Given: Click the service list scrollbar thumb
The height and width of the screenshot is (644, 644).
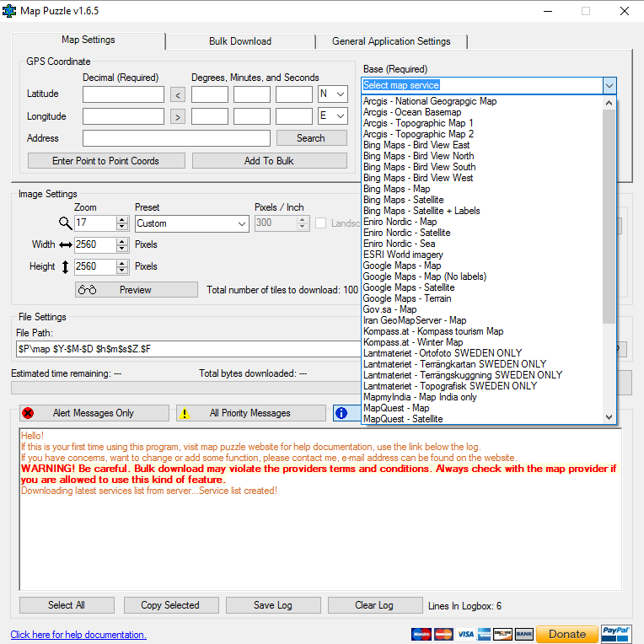Looking at the screenshot, I should (609, 216).
